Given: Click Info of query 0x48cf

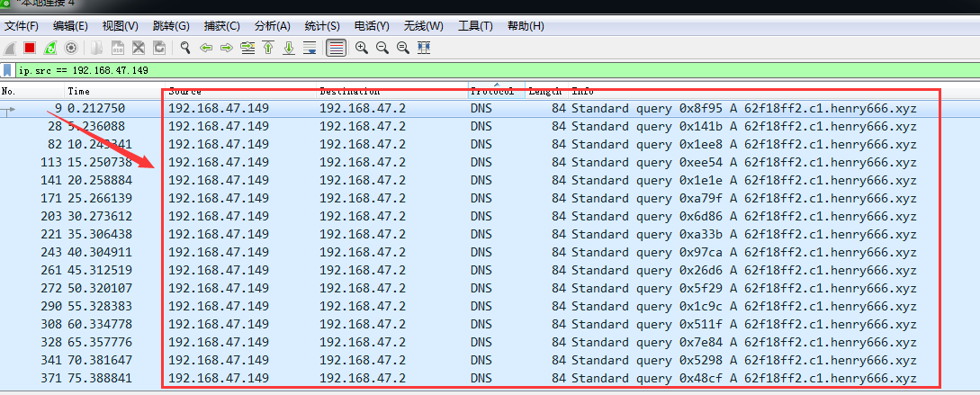Looking at the screenshot, I should pyautogui.click(x=743, y=379).
